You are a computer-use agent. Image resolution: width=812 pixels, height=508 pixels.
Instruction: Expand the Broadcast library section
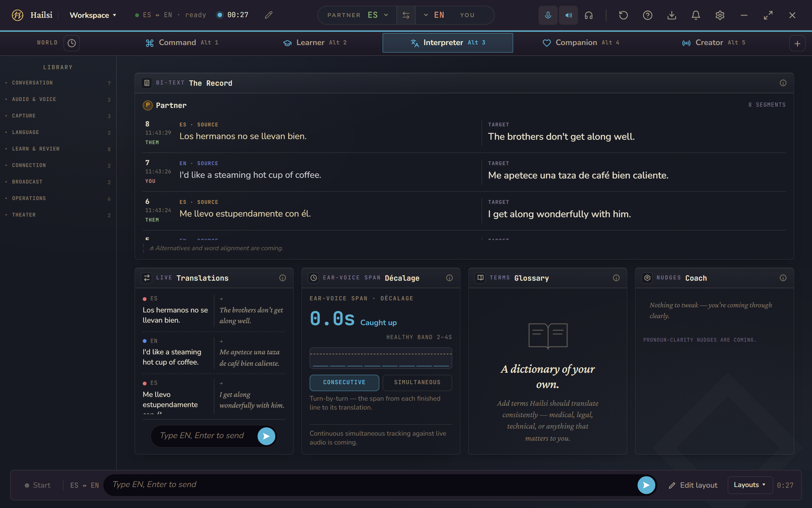point(58,182)
